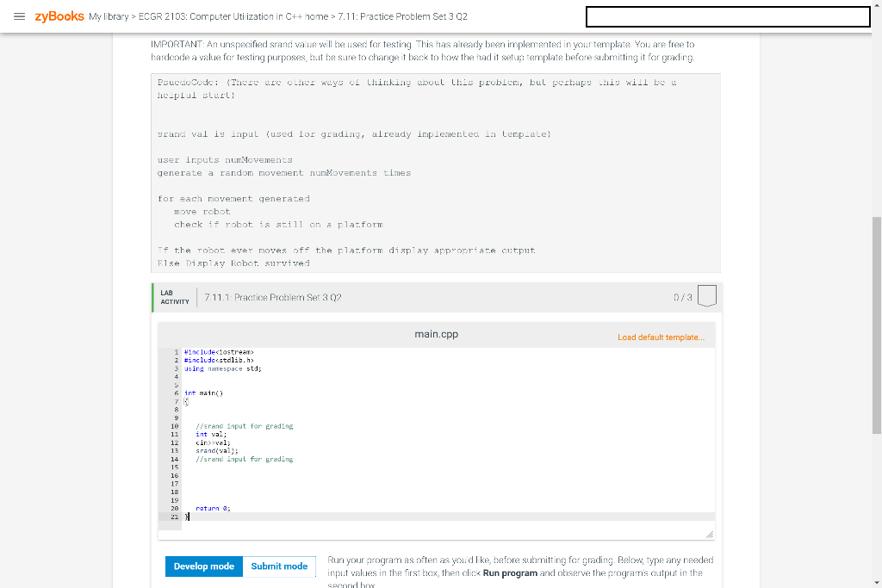Image resolution: width=882 pixels, height=588 pixels.
Task: Click the completion shield beside 0 / 3
Action: 706,295
